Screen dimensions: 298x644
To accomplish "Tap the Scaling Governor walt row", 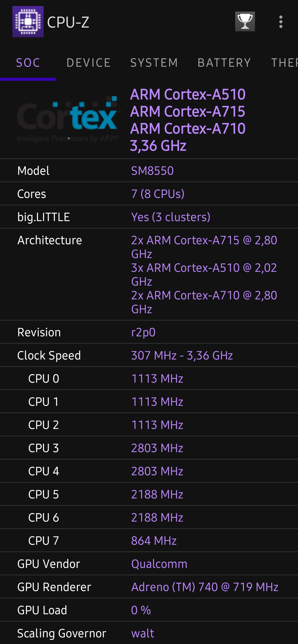I will pos(149,633).
